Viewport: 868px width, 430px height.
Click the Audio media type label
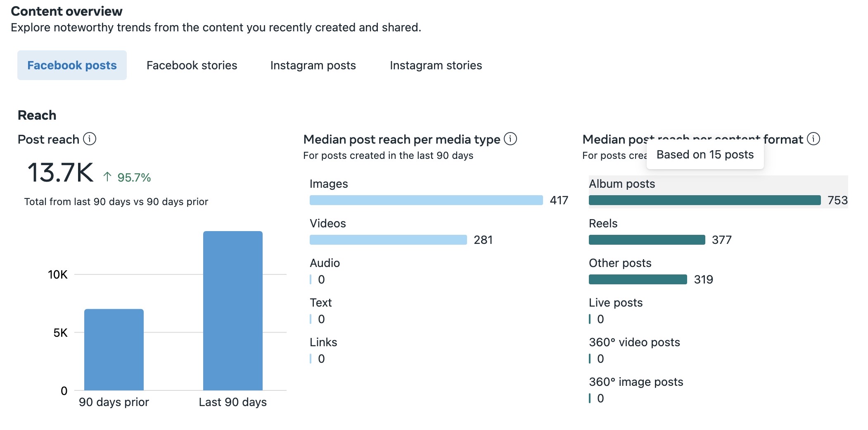point(325,263)
